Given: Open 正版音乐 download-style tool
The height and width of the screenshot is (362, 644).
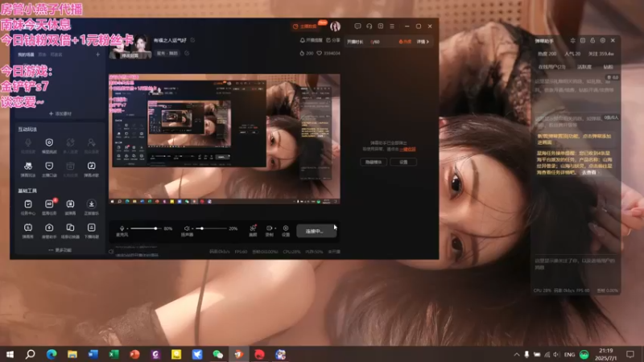Looking at the screenshot, I should [x=91, y=207].
